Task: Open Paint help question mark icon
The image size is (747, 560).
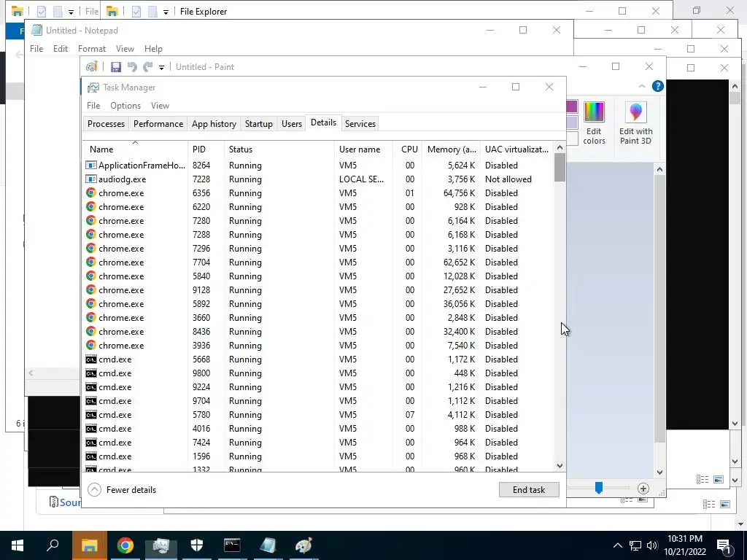Action: 657,86
